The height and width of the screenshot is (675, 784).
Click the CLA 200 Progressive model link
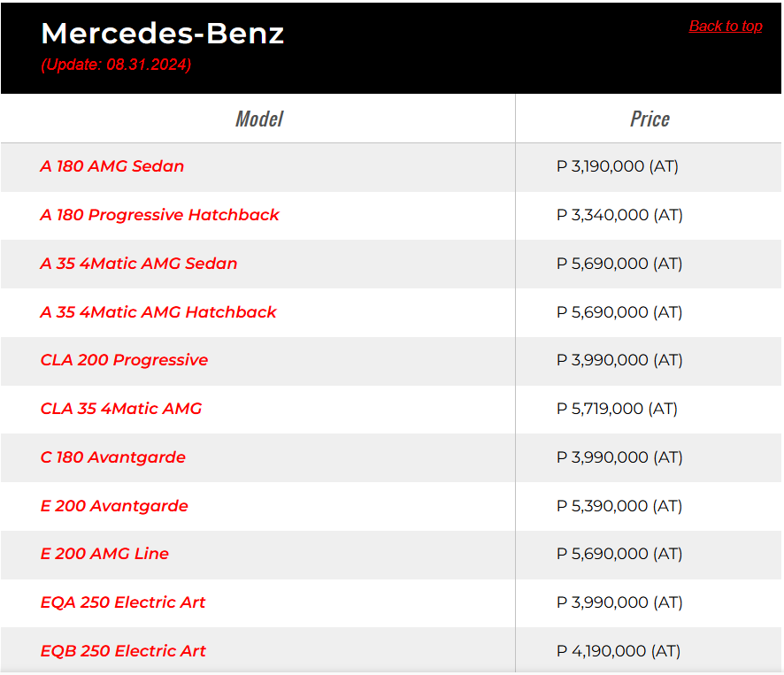[124, 360]
